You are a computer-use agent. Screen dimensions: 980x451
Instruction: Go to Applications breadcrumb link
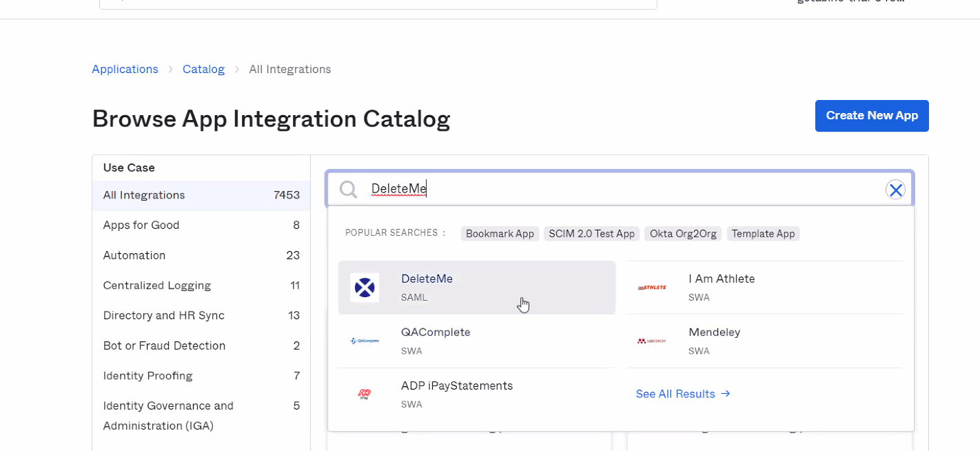coord(125,69)
